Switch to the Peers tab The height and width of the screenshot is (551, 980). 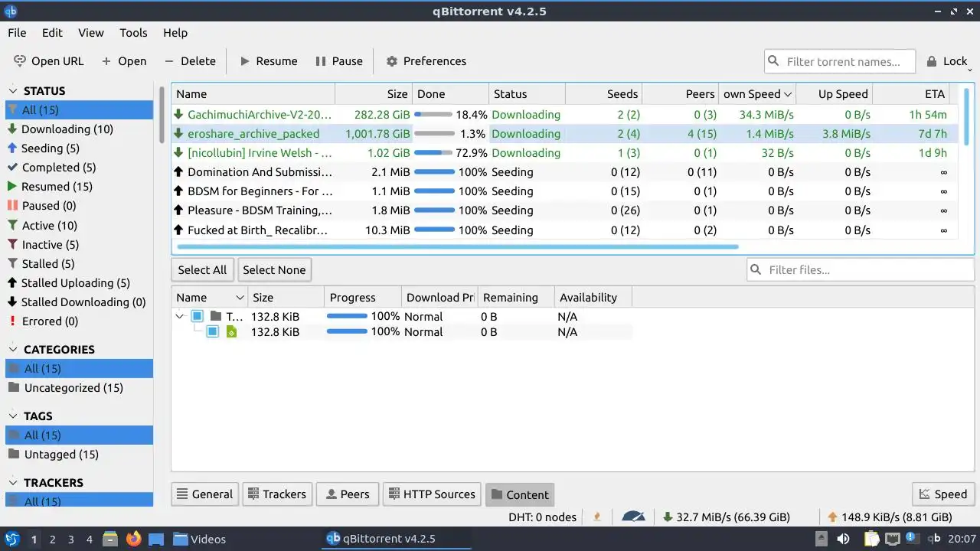[347, 494]
